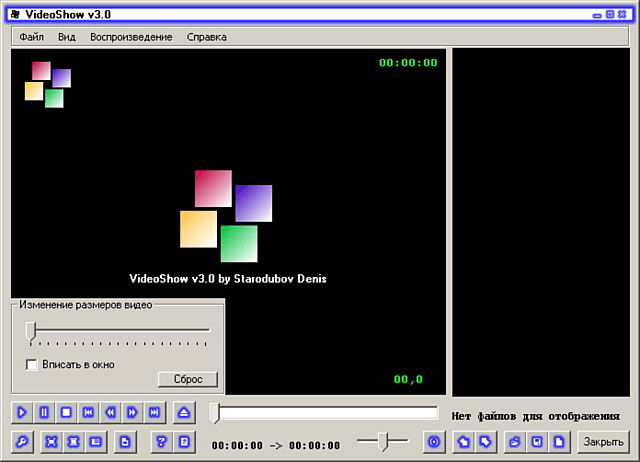Click the eject/open file button
Viewport: 640px width, 462px height.
coord(183,412)
